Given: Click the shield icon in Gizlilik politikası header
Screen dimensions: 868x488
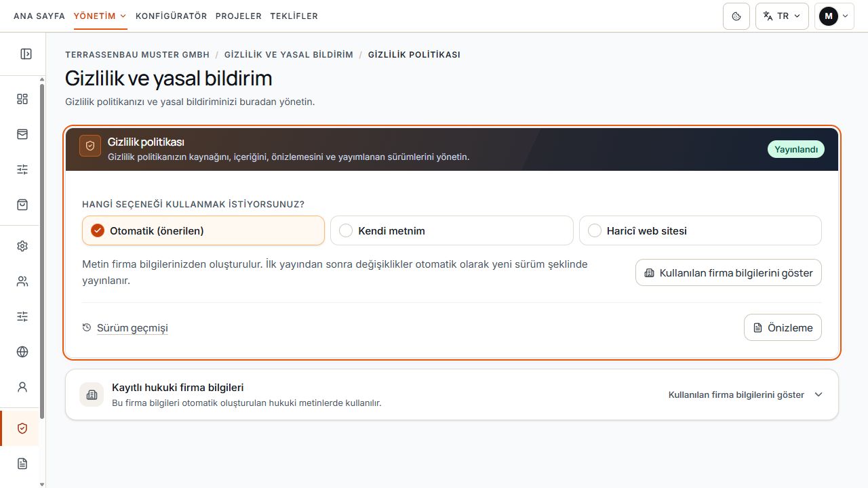Looking at the screenshot, I should pyautogui.click(x=90, y=146).
